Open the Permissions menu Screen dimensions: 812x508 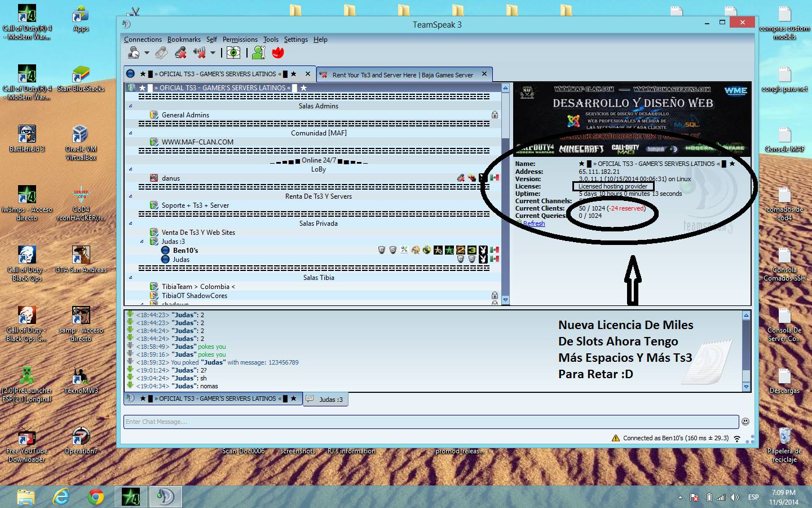pyautogui.click(x=240, y=40)
